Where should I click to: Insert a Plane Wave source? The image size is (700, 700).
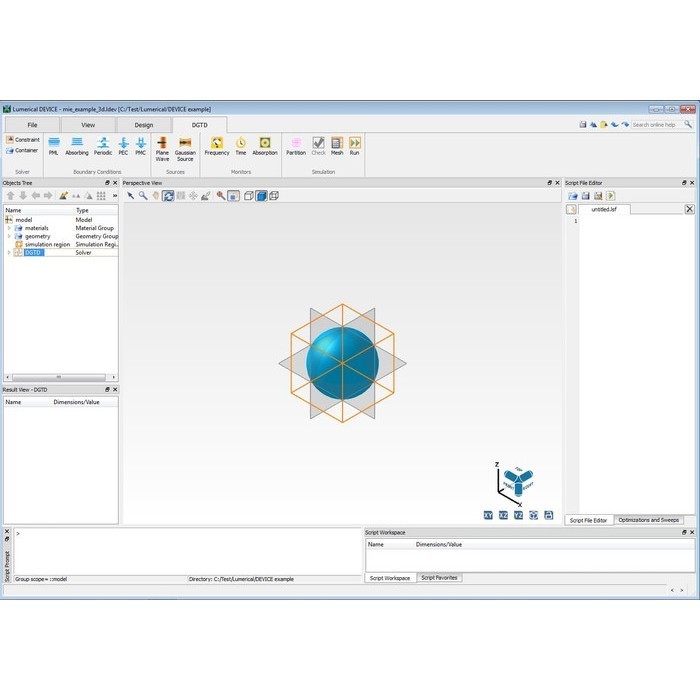162,149
